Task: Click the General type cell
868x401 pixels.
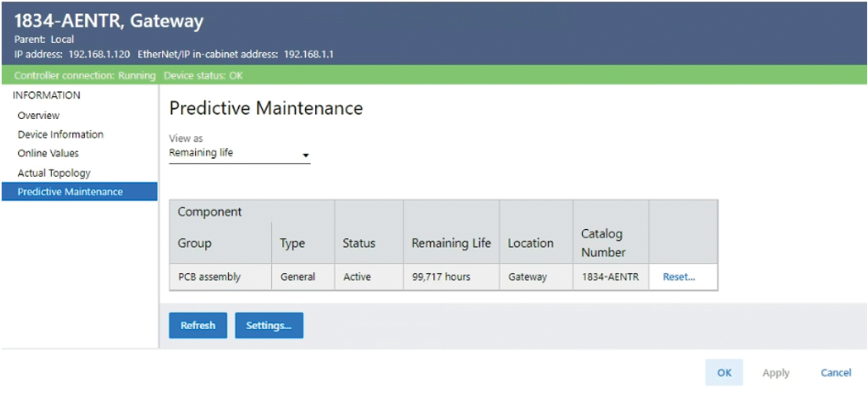Action: [303, 277]
